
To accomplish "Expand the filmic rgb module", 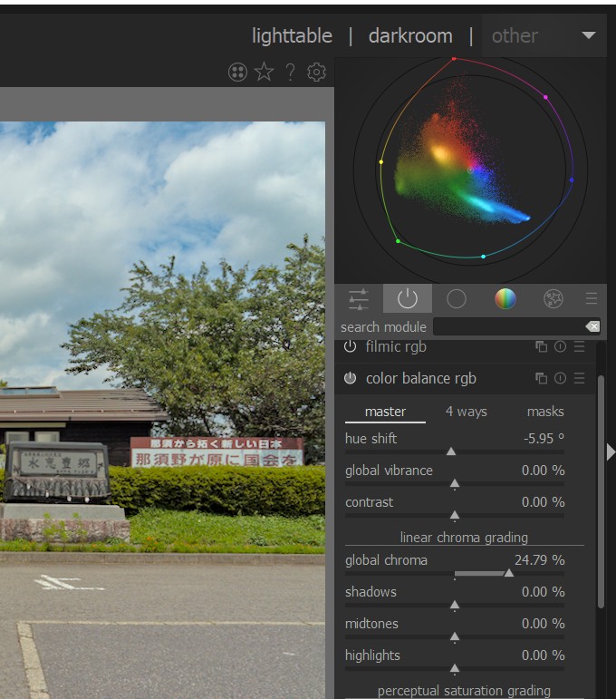I will tap(396, 346).
